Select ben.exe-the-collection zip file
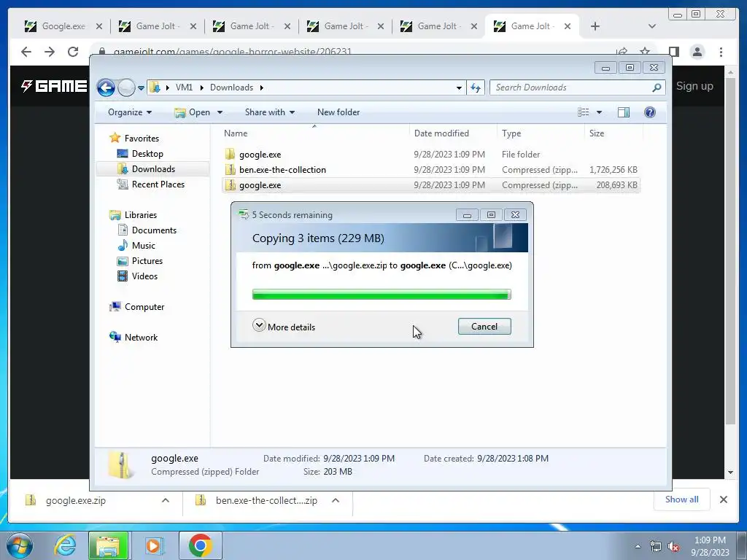This screenshot has width=747, height=560. [430, 170]
